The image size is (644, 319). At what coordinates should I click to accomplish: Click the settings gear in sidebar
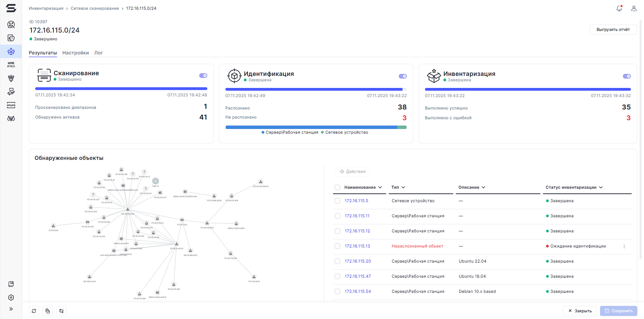pos(11,298)
